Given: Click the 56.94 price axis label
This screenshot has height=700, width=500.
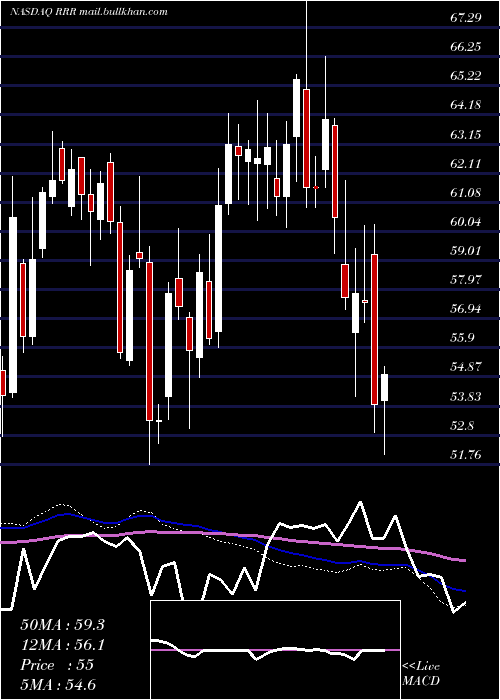Looking at the screenshot, I should click(466, 308).
